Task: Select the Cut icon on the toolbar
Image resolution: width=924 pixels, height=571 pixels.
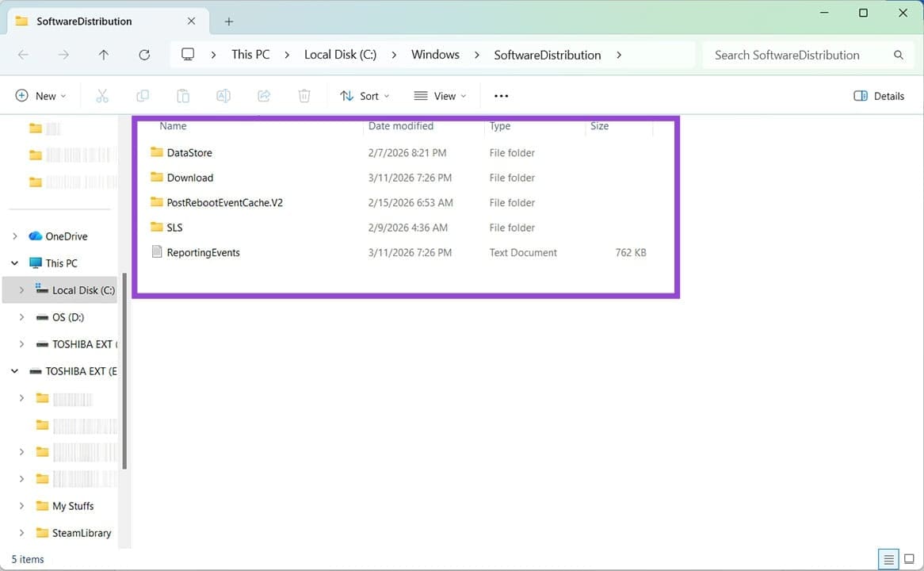Action: 101,95
